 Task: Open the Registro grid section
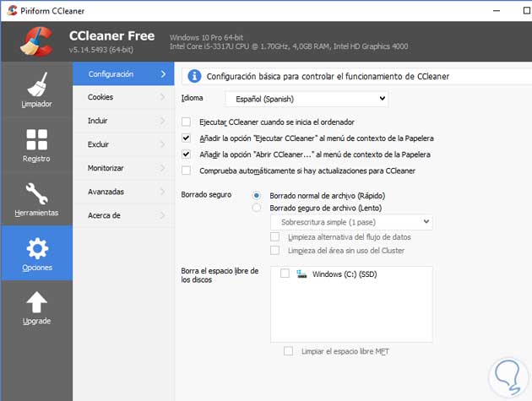36,144
